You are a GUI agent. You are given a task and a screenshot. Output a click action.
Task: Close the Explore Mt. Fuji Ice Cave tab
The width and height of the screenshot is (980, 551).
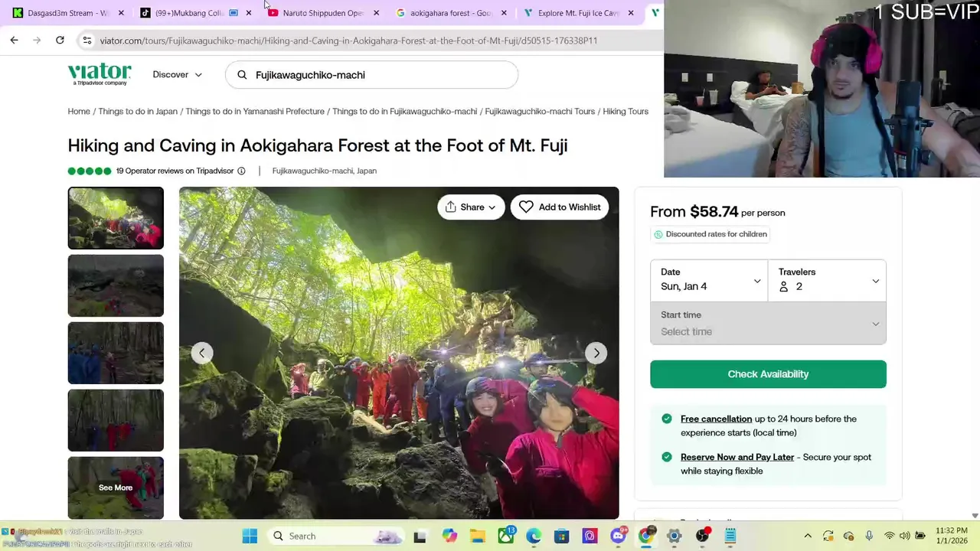point(631,13)
